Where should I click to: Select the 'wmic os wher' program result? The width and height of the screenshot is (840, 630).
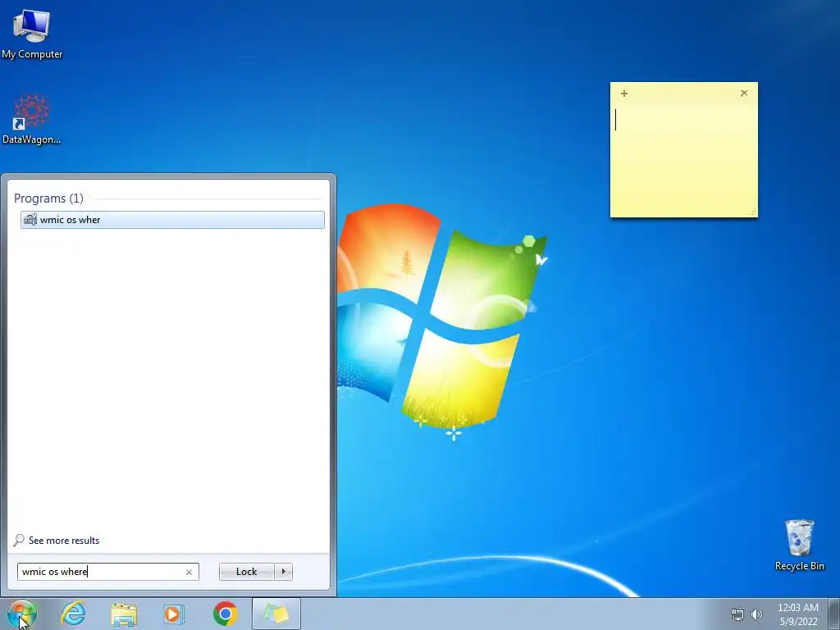[172, 220]
